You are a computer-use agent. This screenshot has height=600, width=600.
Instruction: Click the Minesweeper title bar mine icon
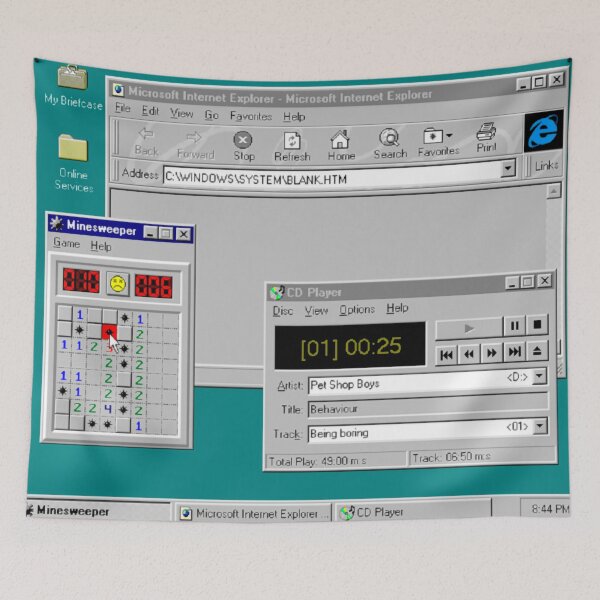(56, 223)
